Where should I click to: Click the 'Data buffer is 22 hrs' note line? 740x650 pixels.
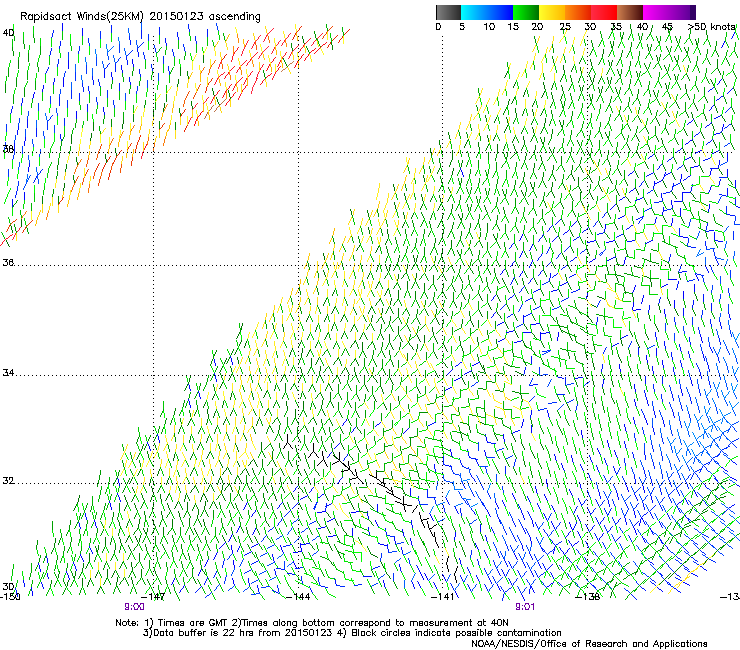coord(352,633)
